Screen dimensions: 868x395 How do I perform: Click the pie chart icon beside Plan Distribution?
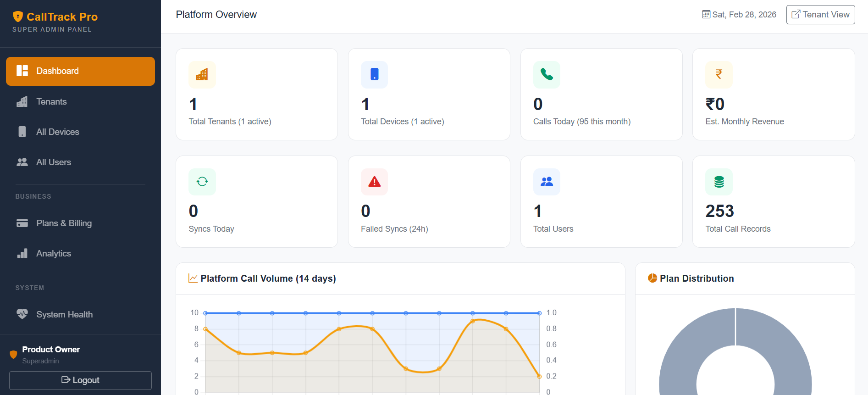tap(652, 278)
